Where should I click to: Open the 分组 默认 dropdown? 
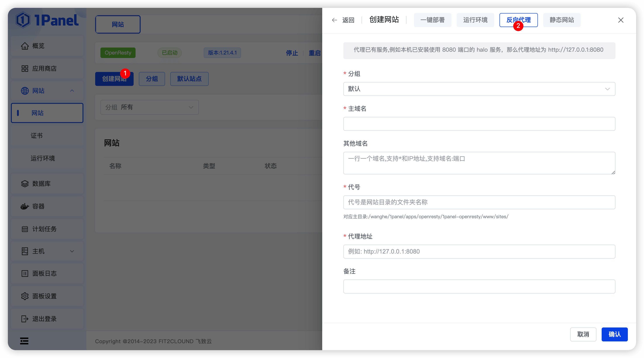tap(479, 89)
